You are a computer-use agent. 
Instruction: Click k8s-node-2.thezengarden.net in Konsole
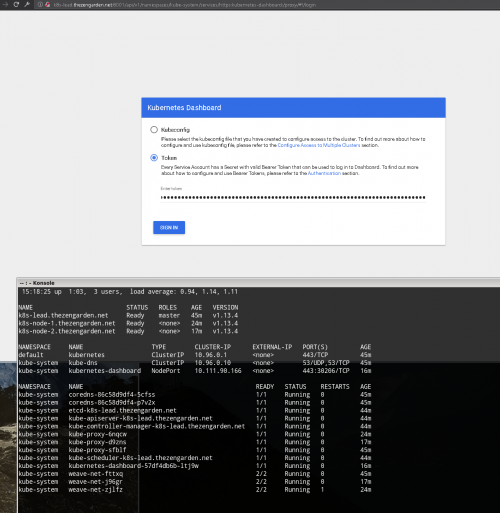pyautogui.click(x=67, y=331)
